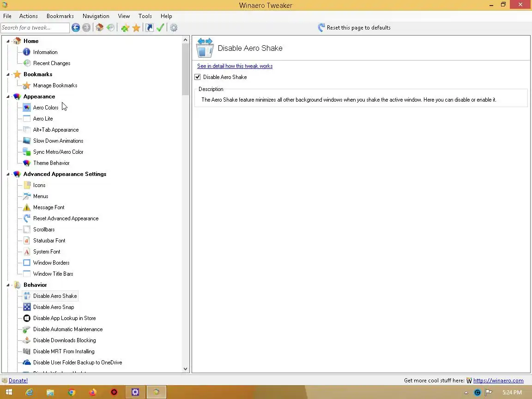The width and height of the screenshot is (532, 399).
Task: Open the Tools menu
Action: click(x=145, y=16)
